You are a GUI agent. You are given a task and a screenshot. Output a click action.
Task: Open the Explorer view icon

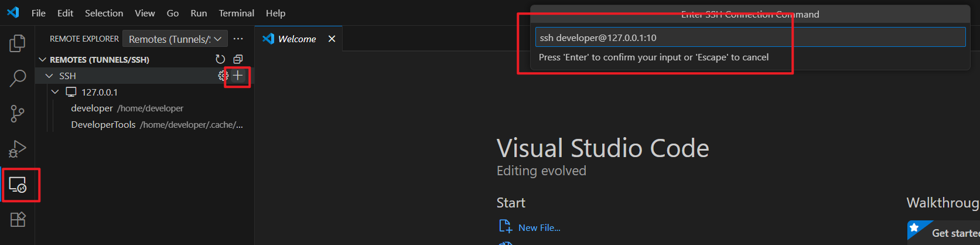click(18, 43)
